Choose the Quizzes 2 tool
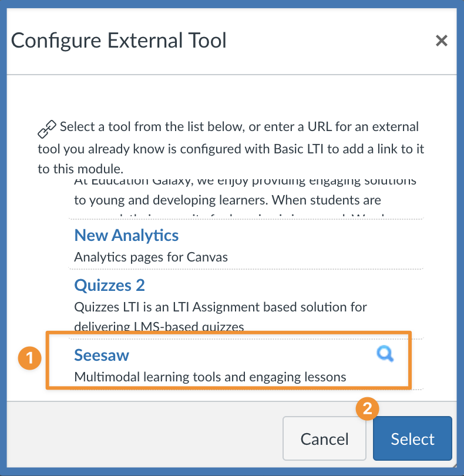464x476 pixels. click(109, 286)
